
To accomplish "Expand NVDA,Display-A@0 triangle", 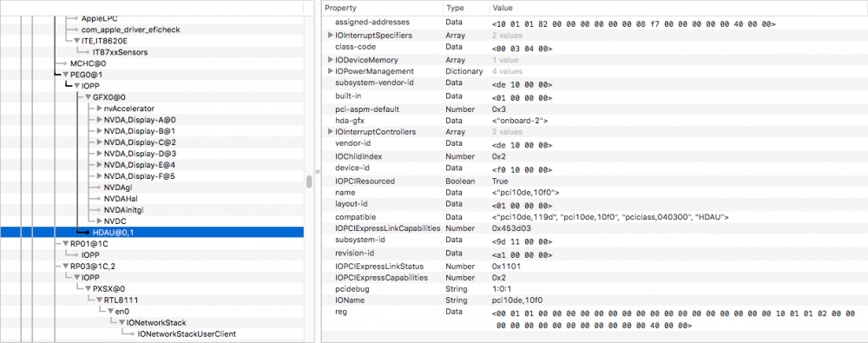I will point(100,120).
